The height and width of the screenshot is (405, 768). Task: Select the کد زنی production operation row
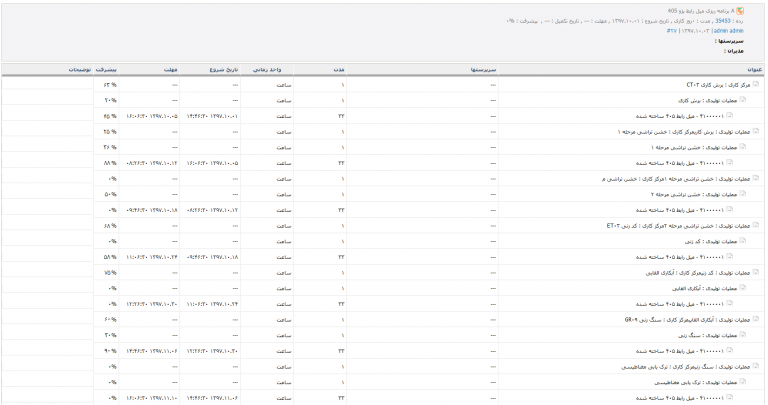pos(384,241)
